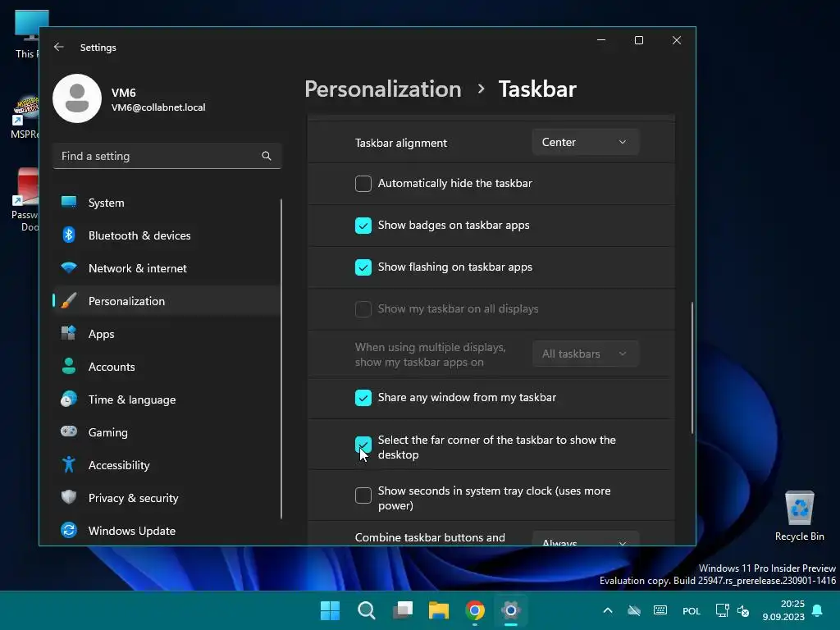This screenshot has height=630, width=840.
Task: Open Privacy & security settings
Action: point(167,498)
